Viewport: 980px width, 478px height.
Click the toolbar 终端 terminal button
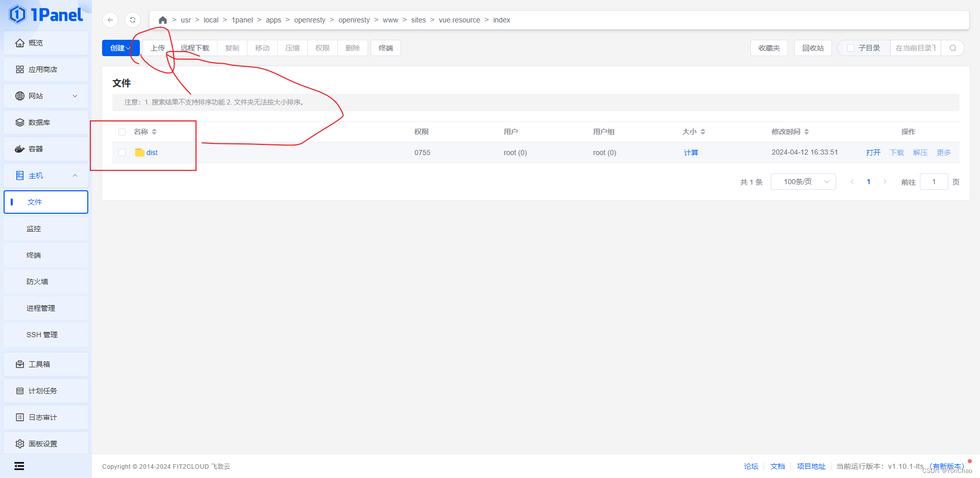click(386, 48)
